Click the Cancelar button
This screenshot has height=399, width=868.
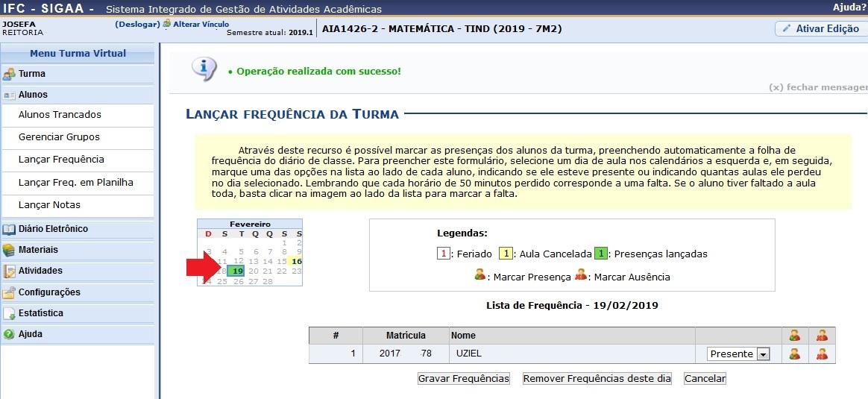pos(705,379)
